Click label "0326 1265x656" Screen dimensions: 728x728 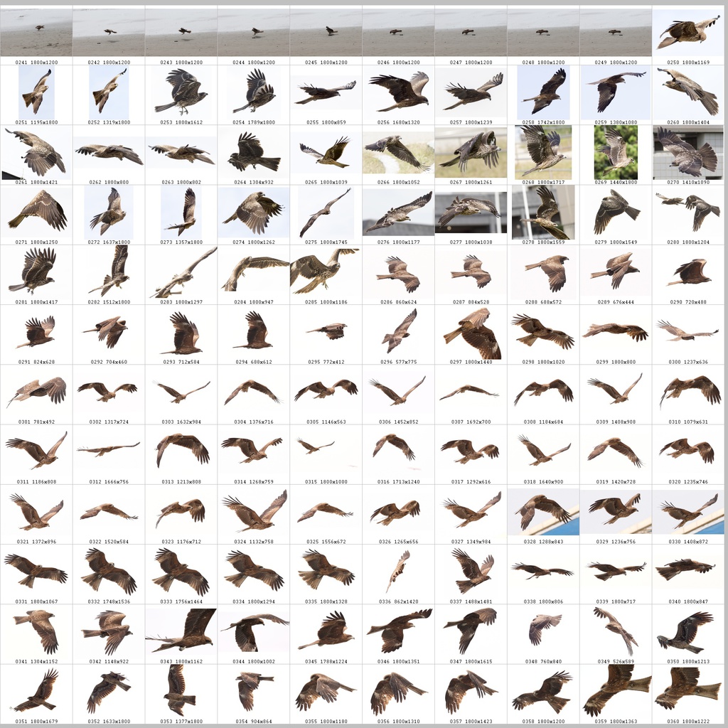(398, 541)
